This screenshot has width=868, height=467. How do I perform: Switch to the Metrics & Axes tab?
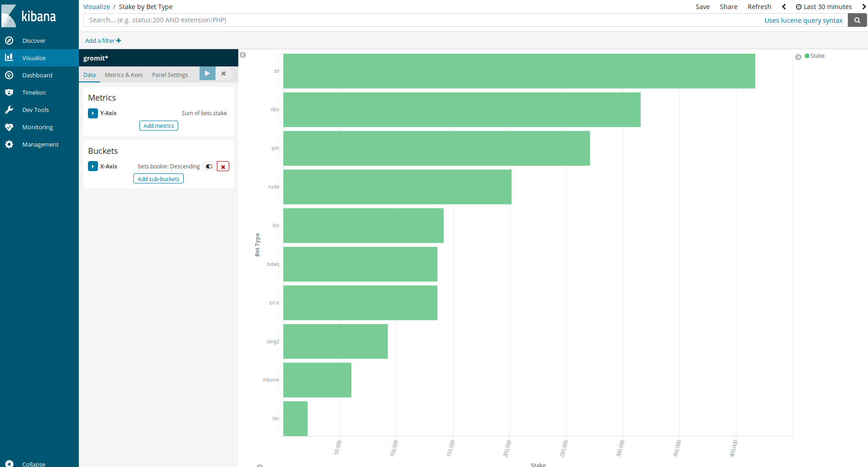123,75
